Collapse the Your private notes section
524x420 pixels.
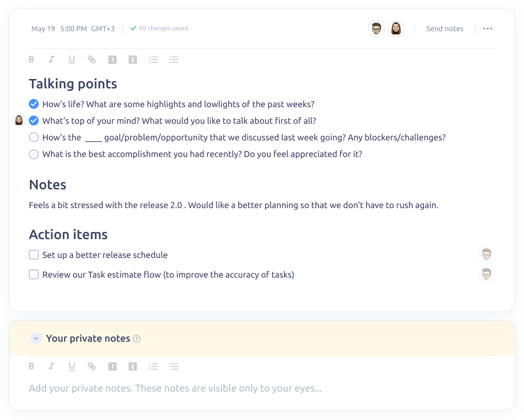tap(36, 338)
